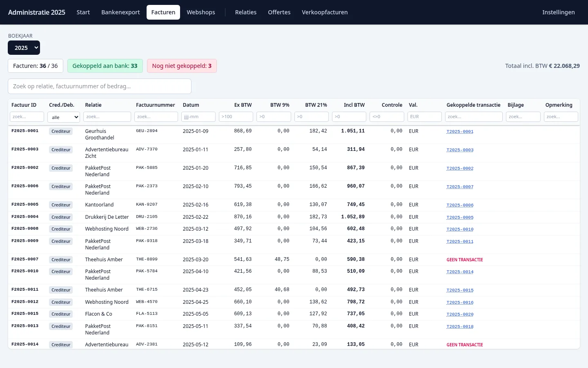Open linked transaction T2025-0001

[x=460, y=132]
